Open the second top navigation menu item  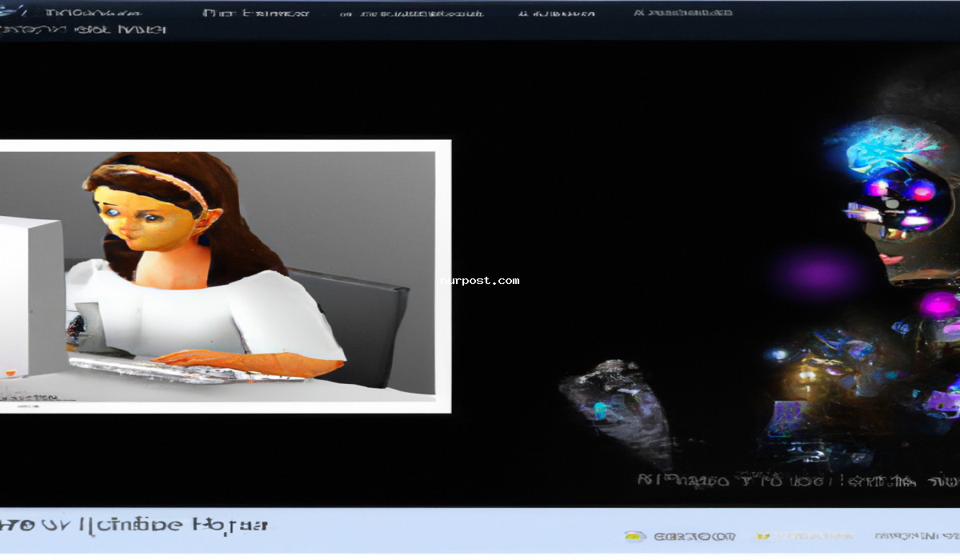pyautogui.click(x=255, y=13)
